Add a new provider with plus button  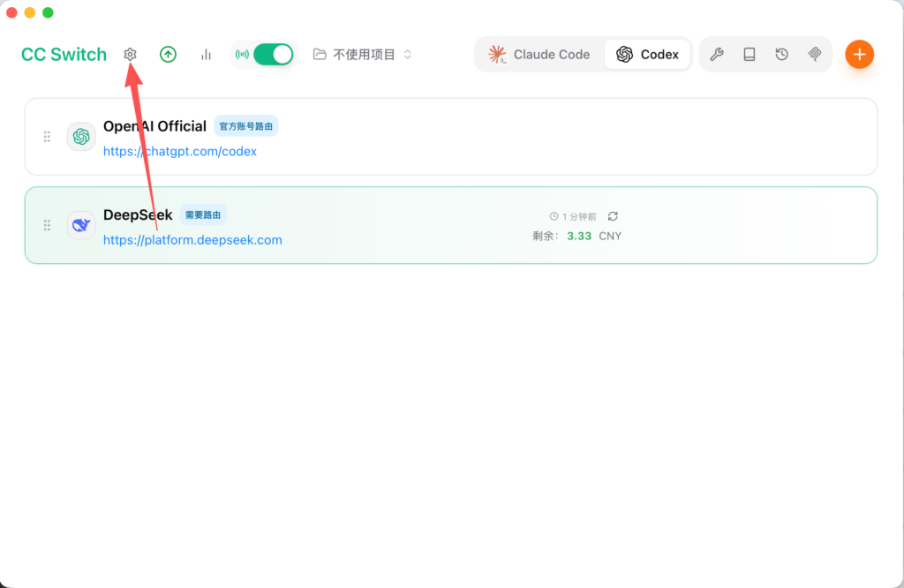[x=859, y=54]
